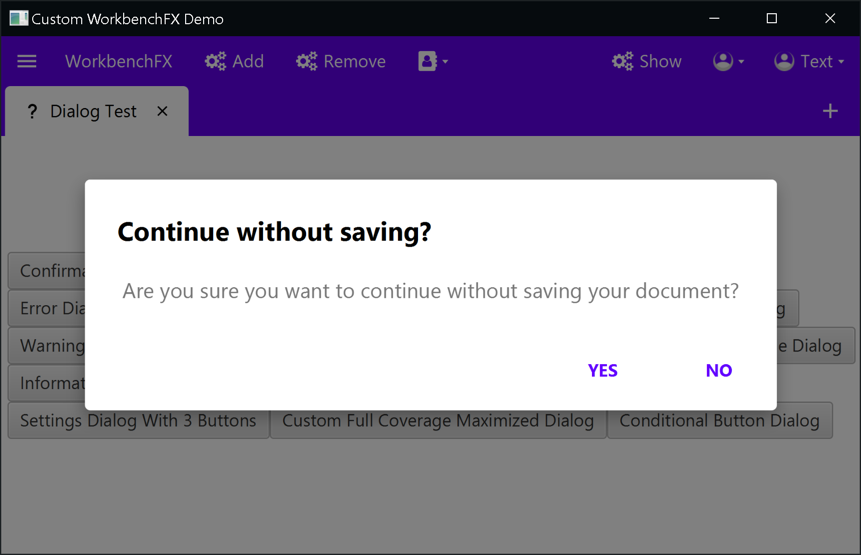Open the Text account dropdown menu
Screen dimensions: 861x555
pos(809,62)
